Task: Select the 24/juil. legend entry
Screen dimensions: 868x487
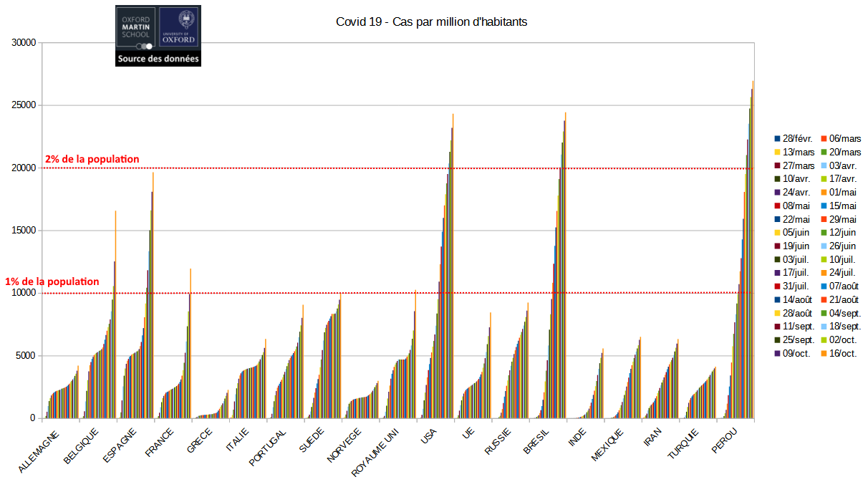Action: pos(845,273)
